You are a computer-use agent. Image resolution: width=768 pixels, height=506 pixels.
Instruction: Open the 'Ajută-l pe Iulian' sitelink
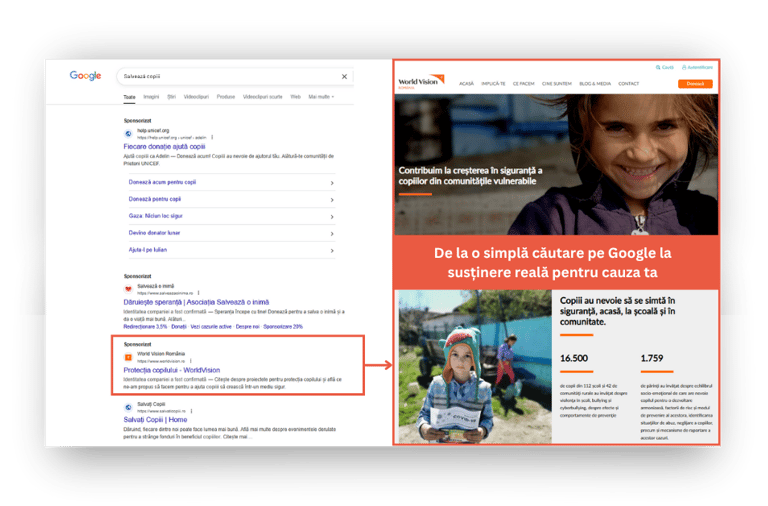[147, 250]
